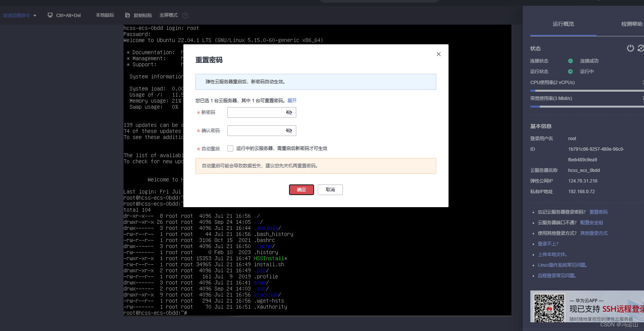Click the 本地鼠标 toolbar option
The width and height of the screenshot is (644, 331).
coord(105,15)
